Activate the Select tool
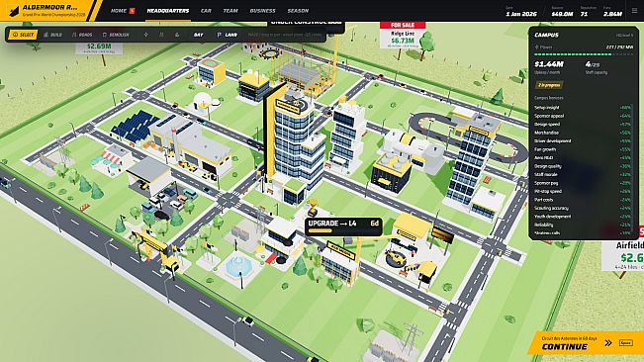This screenshot has height=362, width=644. pyautogui.click(x=23, y=35)
